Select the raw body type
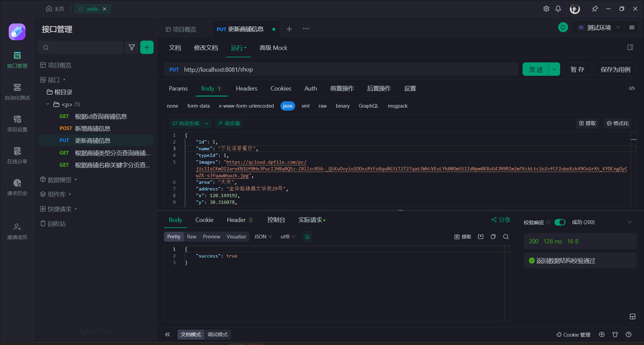644x345 pixels. pyautogui.click(x=322, y=106)
